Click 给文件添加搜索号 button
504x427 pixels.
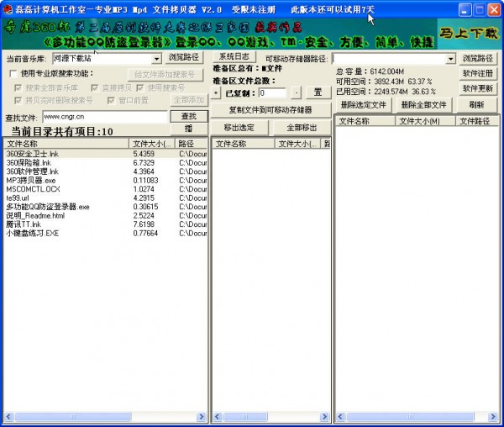pyautogui.click(x=165, y=75)
